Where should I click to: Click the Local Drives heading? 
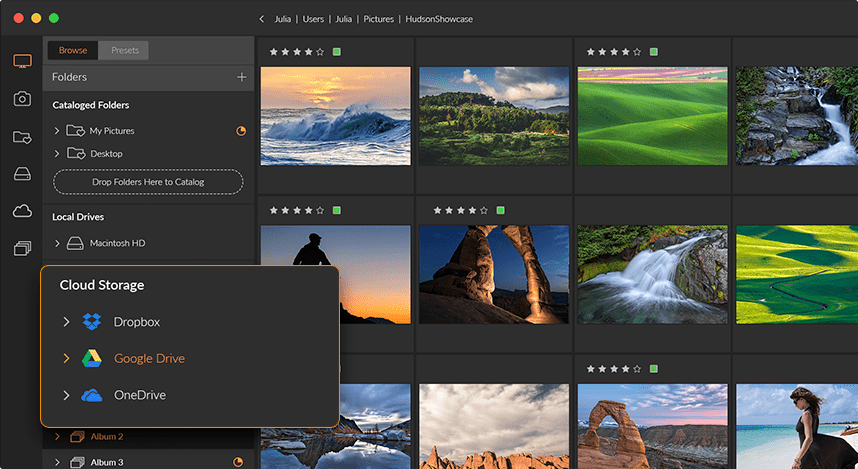tap(78, 217)
